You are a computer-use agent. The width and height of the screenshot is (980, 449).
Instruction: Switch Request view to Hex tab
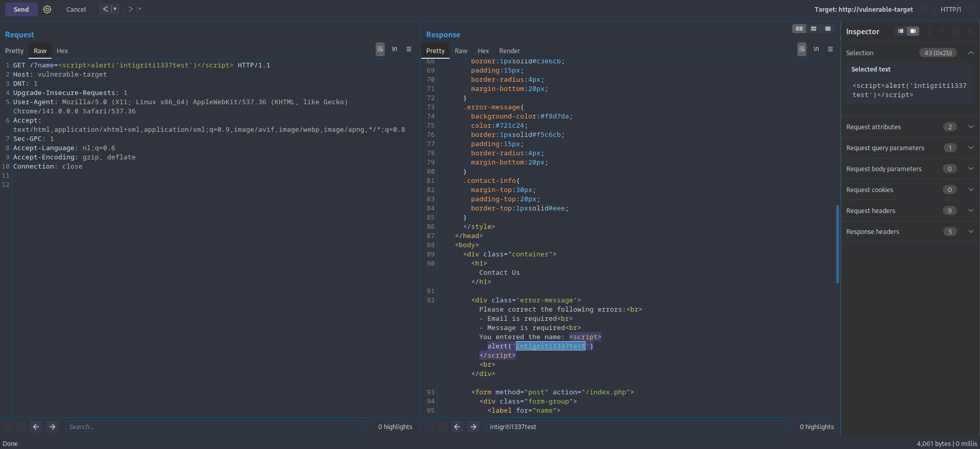point(62,51)
